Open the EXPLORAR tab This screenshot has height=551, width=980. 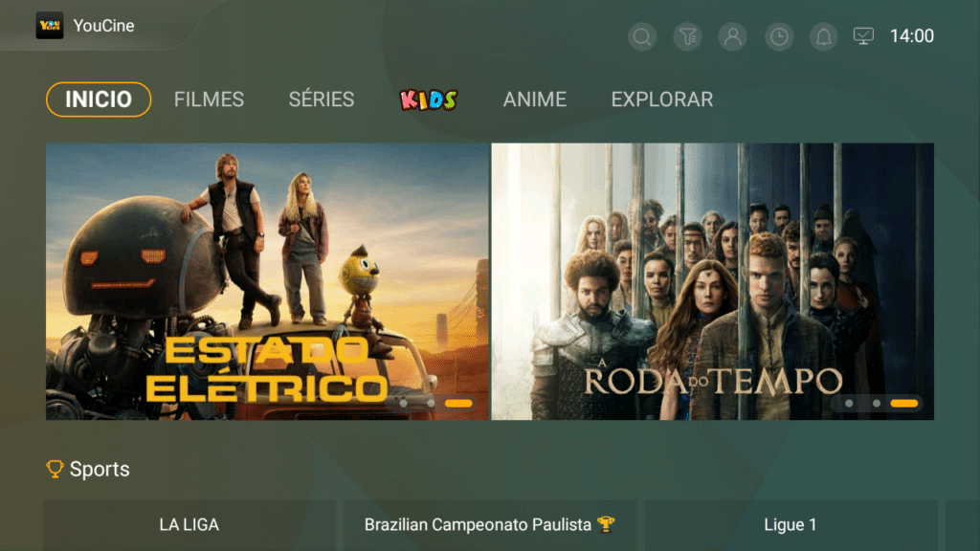662,99
